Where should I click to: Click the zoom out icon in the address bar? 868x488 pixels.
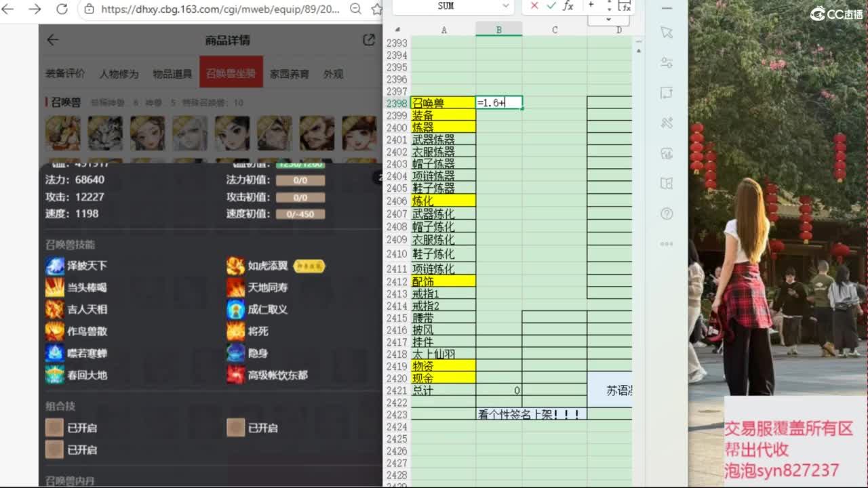(x=355, y=9)
